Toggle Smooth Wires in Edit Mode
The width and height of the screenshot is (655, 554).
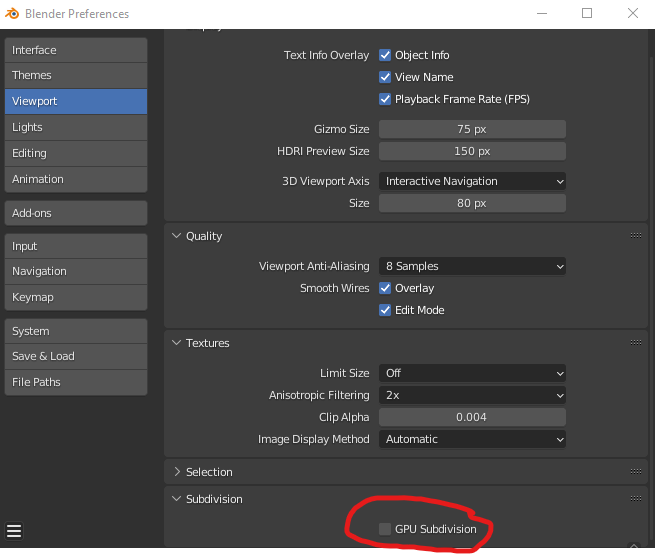pos(385,310)
